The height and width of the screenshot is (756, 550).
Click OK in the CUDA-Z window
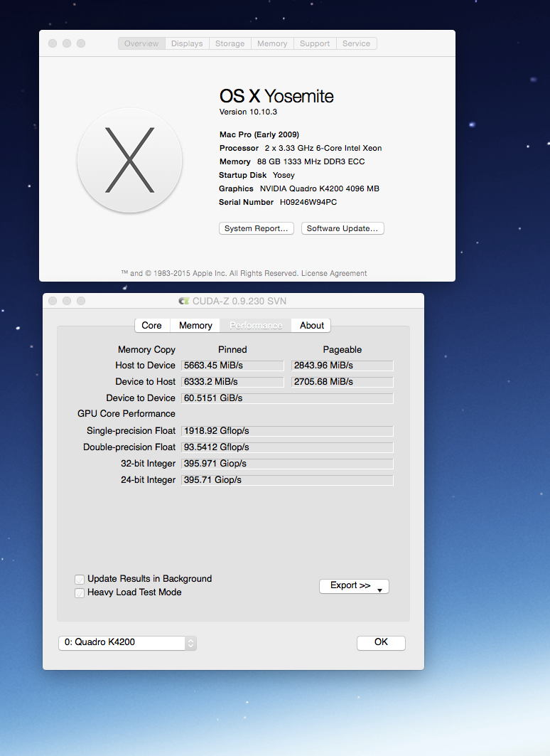click(x=381, y=642)
